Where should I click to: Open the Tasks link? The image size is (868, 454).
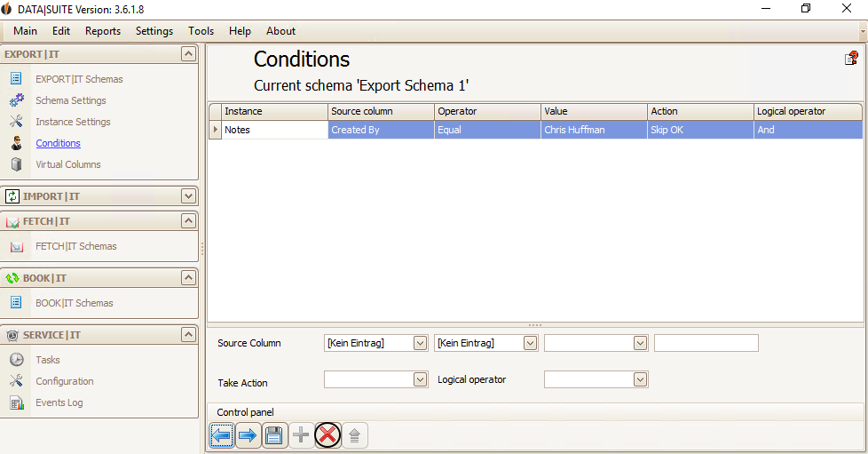tap(48, 360)
